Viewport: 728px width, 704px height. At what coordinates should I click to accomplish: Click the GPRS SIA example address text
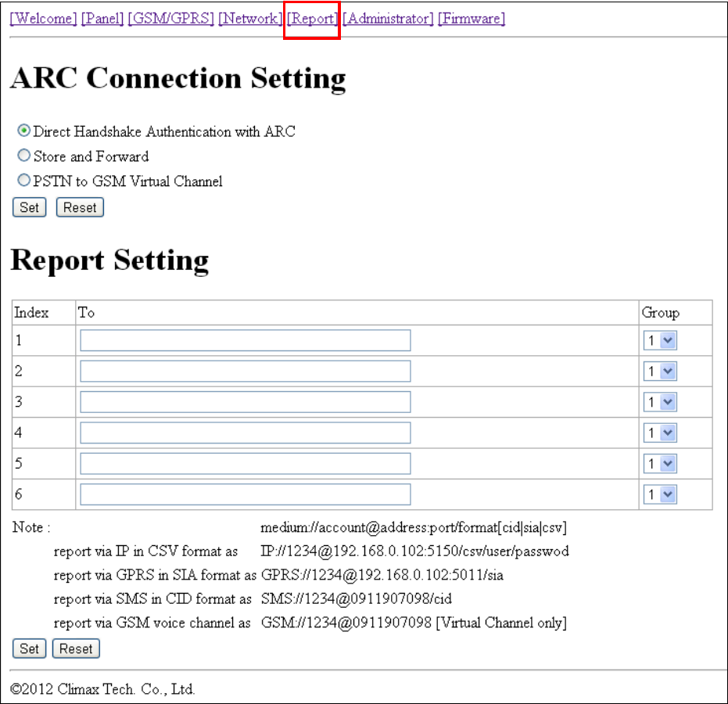coord(382,575)
